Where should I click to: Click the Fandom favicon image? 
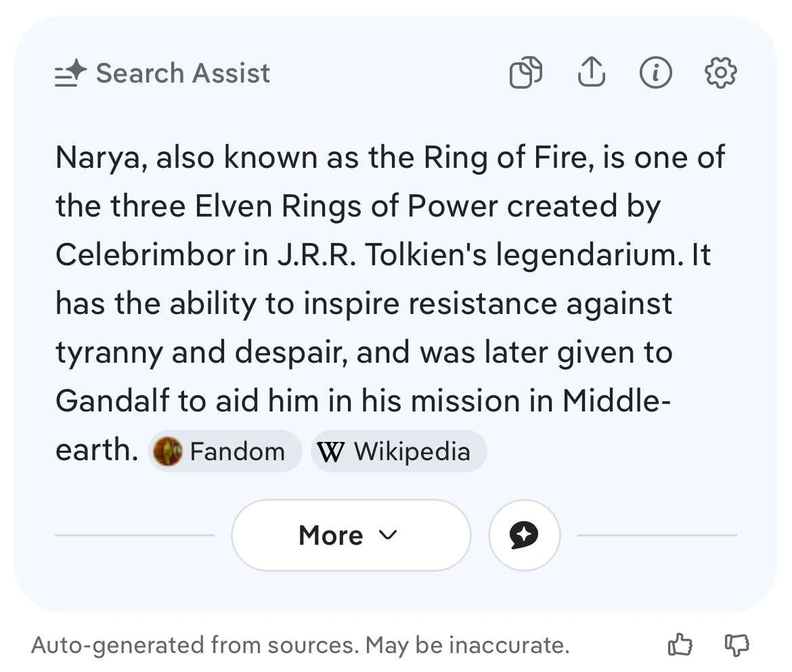pyautogui.click(x=168, y=451)
